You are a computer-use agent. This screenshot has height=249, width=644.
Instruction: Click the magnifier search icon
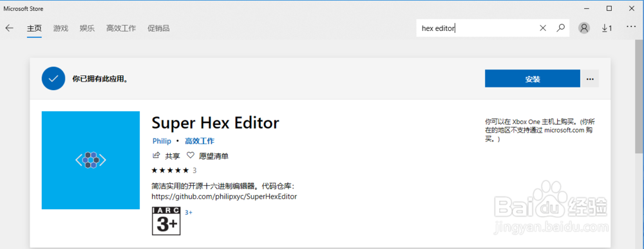pyautogui.click(x=560, y=28)
